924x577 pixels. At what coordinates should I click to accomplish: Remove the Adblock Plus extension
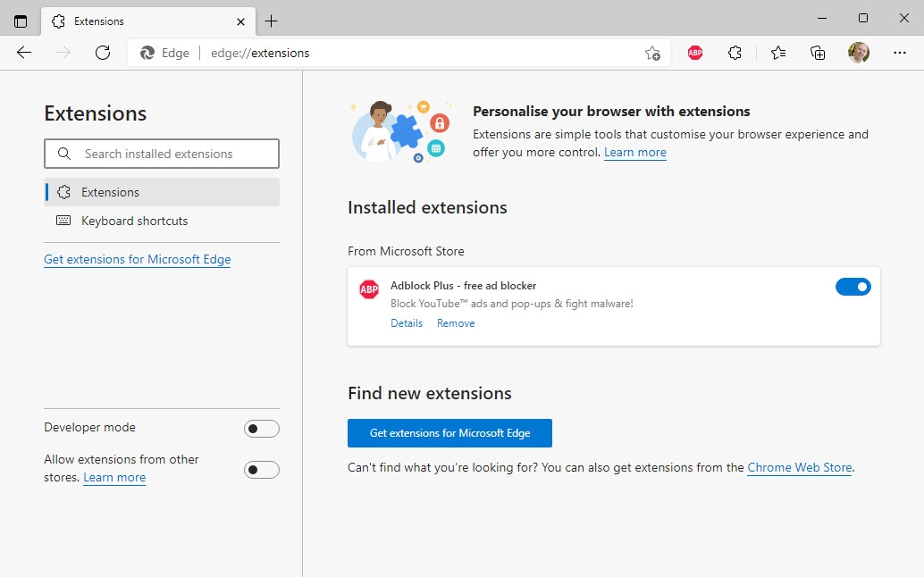pyautogui.click(x=456, y=323)
